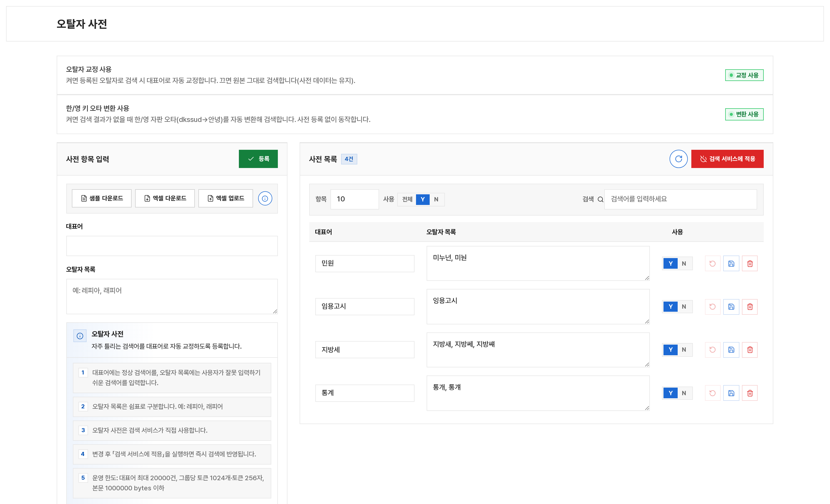Set 민원 row usage to N
Image resolution: width=830 pixels, height=504 pixels.
(x=684, y=263)
